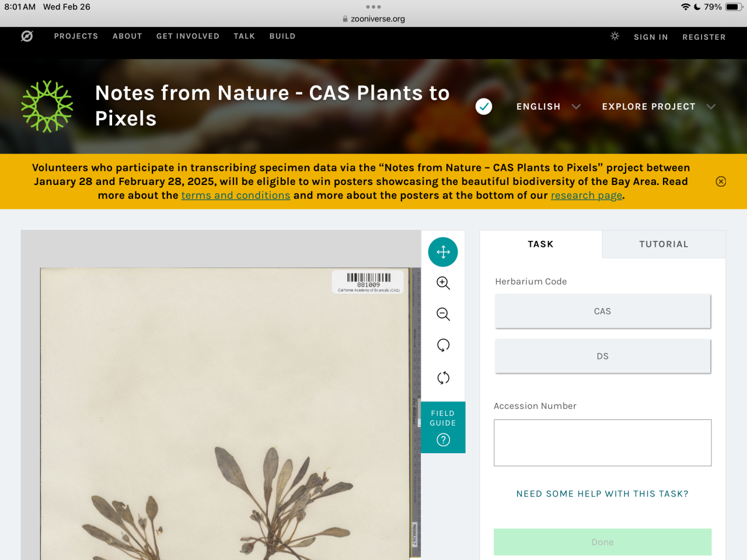Tap the three-dot multitasking menu at top
Screen dimensions: 747x560
[x=373, y=7]
